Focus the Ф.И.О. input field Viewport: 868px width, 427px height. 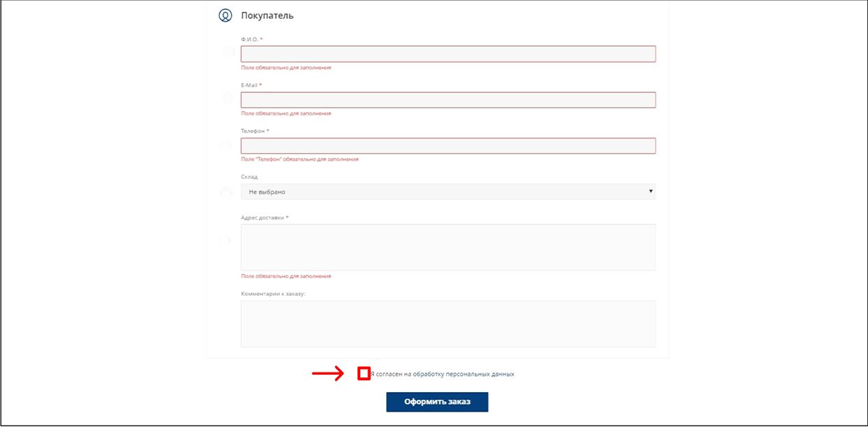pos(448,55)
